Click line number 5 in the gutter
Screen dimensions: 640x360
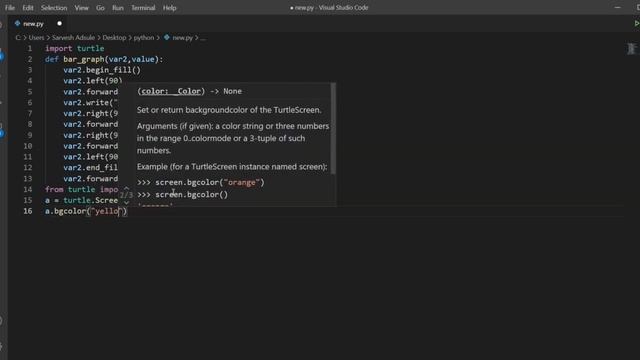click(29, 92)
